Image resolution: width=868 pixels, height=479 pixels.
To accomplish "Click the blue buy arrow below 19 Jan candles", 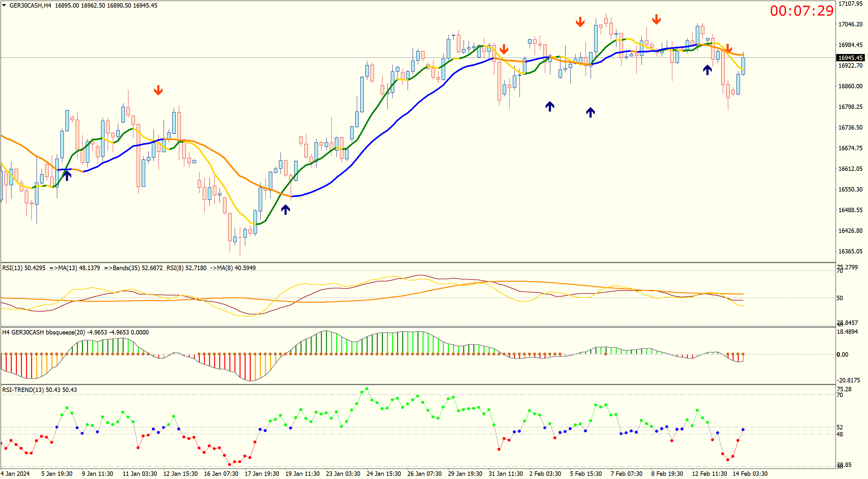I will [x=285, y=210].
